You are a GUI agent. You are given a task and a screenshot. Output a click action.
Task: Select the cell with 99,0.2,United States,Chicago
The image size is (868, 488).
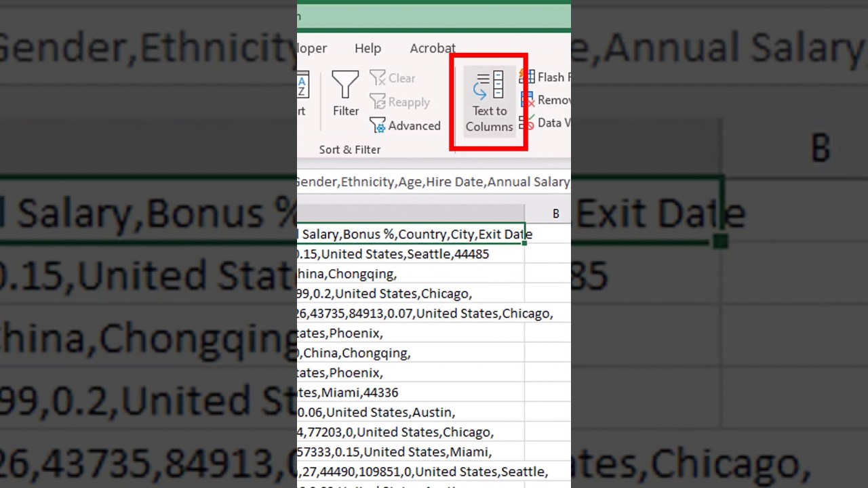click(411, 293)
